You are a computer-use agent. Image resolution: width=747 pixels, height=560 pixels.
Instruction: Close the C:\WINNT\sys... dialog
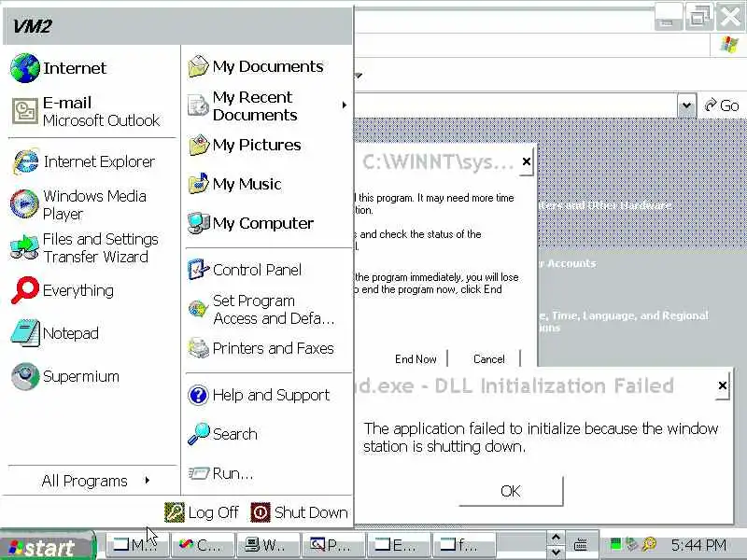526,161
